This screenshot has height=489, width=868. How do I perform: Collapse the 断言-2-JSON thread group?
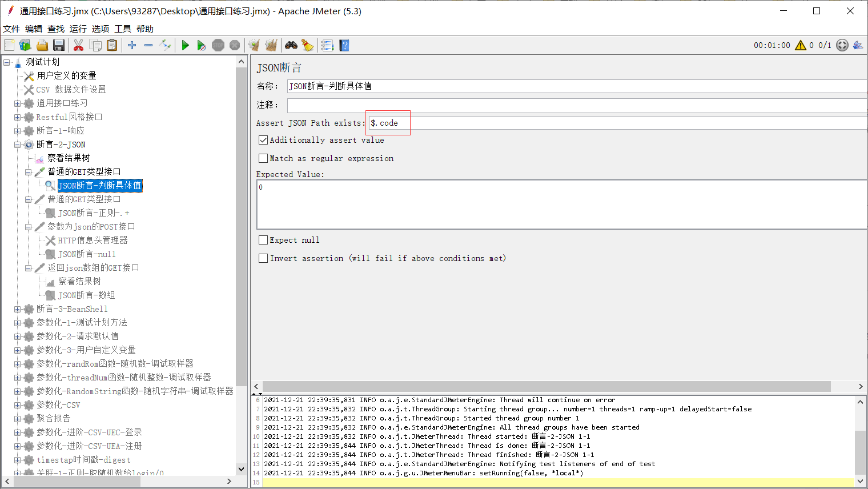tap(18, 145)
